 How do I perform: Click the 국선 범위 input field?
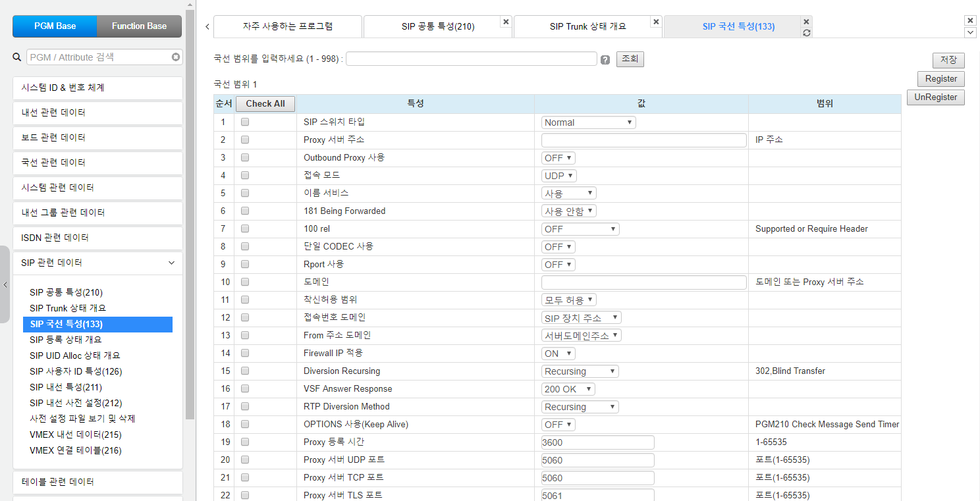coord(472,59)
